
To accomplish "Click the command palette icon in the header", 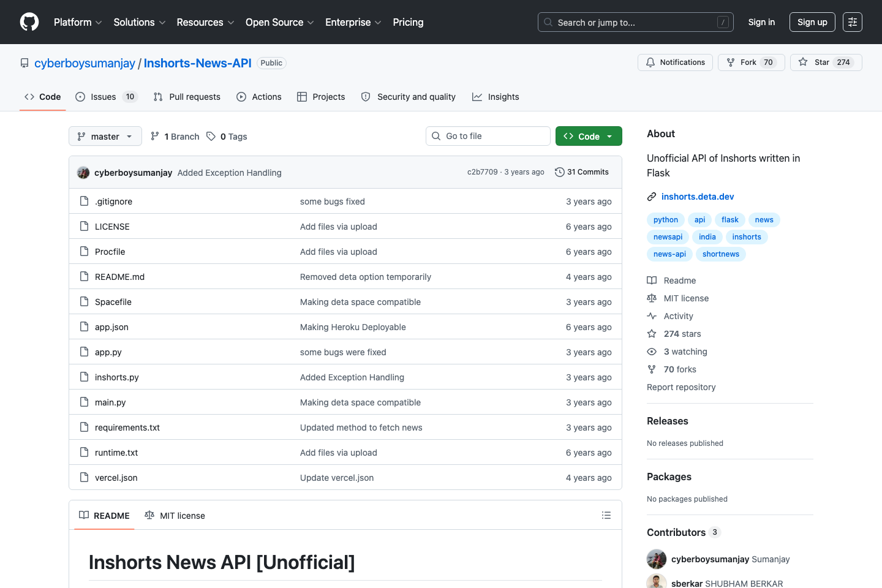I will (x=853, y=22).
